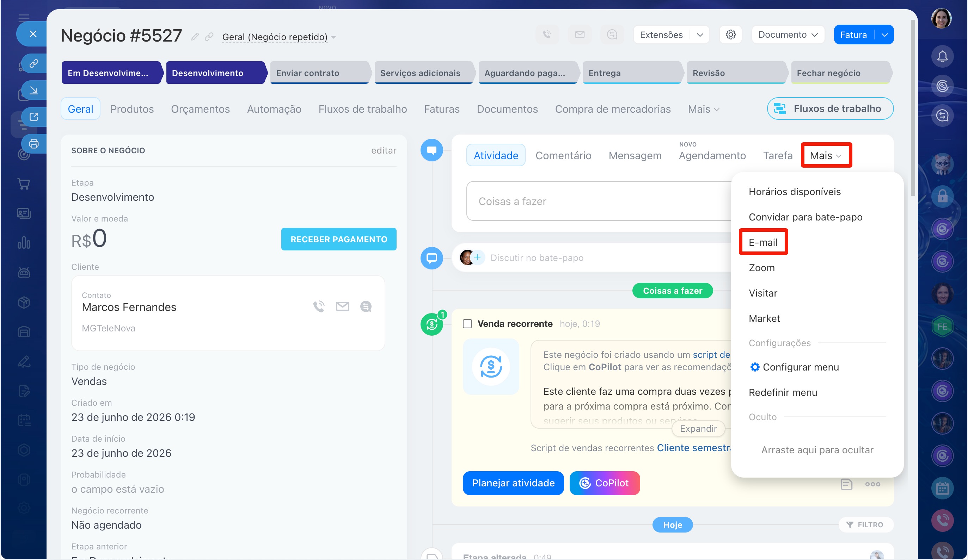Choose Zoom in the Mais menu

761,268
